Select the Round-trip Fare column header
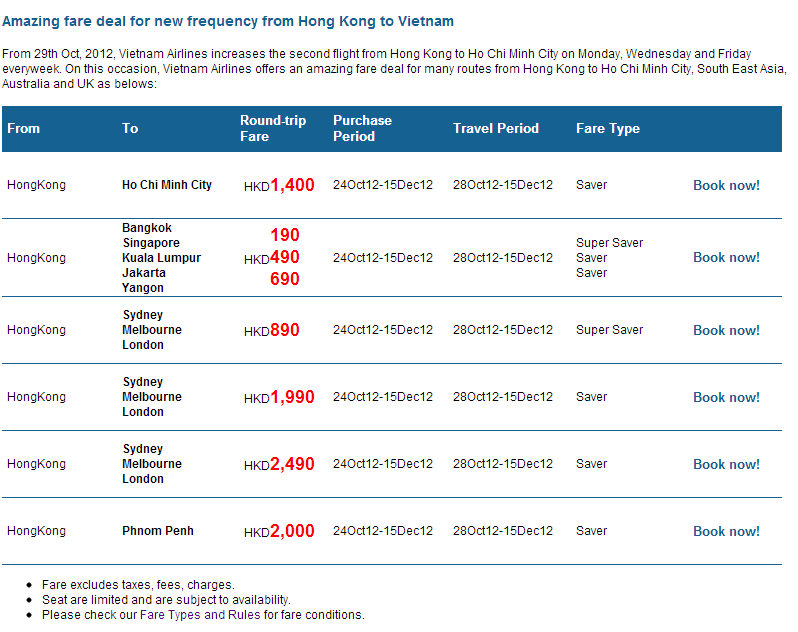This screenshot has height=632, width=798. coord(273,128)
